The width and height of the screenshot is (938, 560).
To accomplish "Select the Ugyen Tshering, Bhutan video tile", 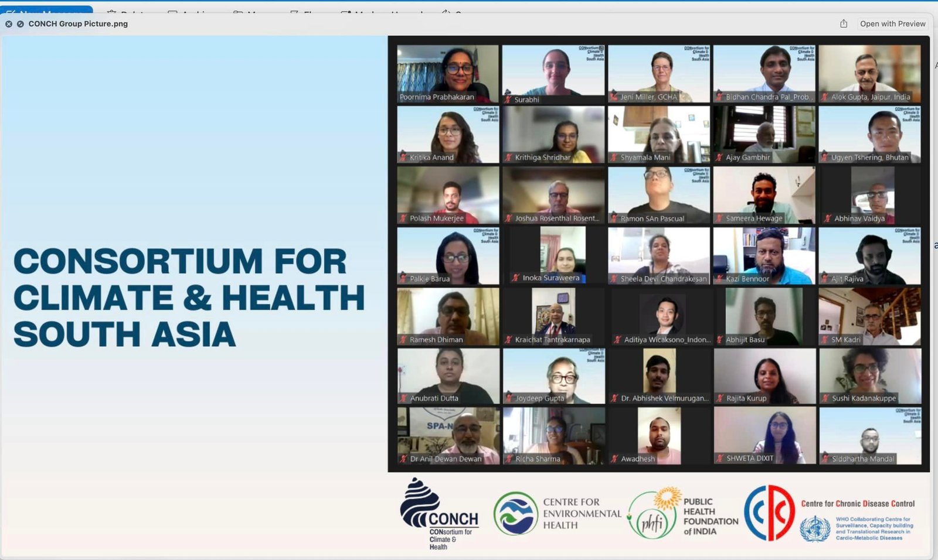I will [x=869, y=134].
